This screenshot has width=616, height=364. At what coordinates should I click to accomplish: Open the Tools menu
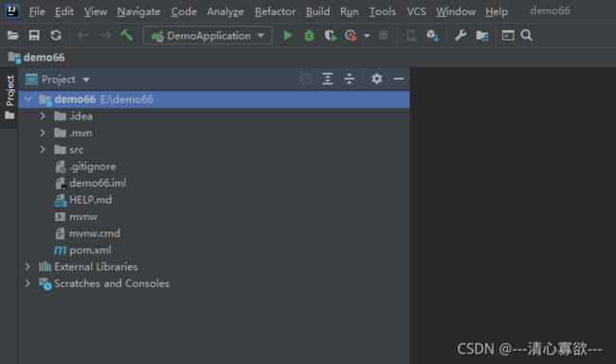tap(382, 11)
